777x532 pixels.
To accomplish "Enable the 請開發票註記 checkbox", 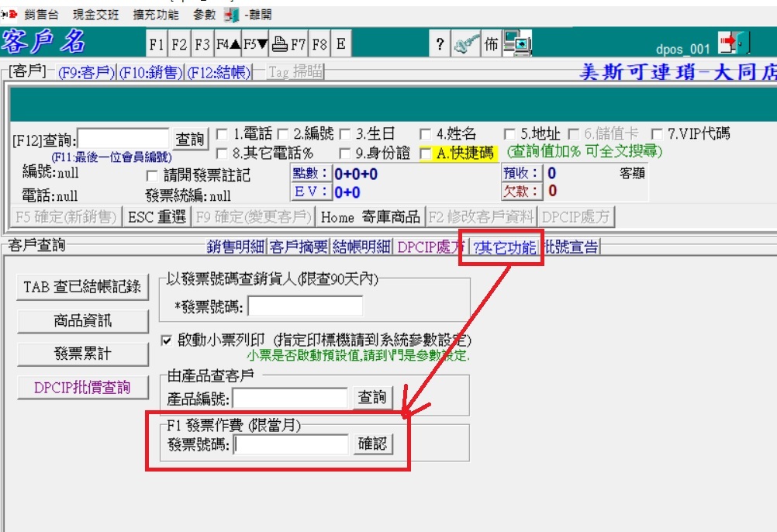I will (153, 176).
